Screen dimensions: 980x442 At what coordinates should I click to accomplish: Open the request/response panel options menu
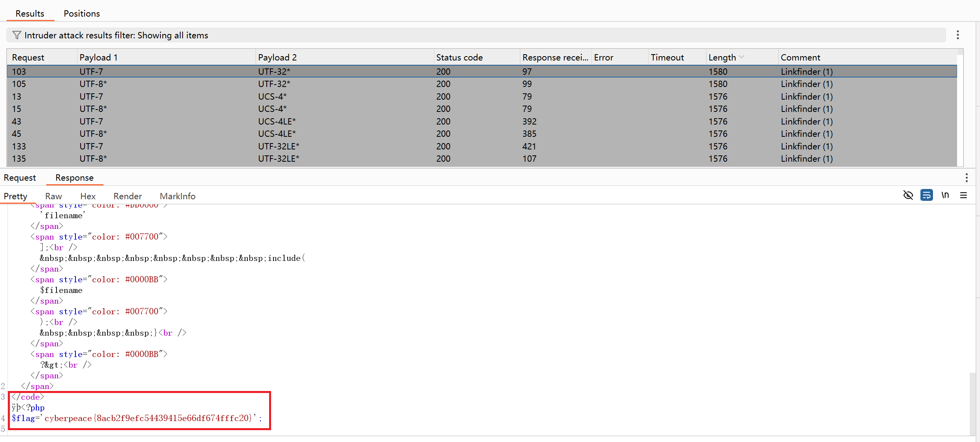tap(967, 178)
